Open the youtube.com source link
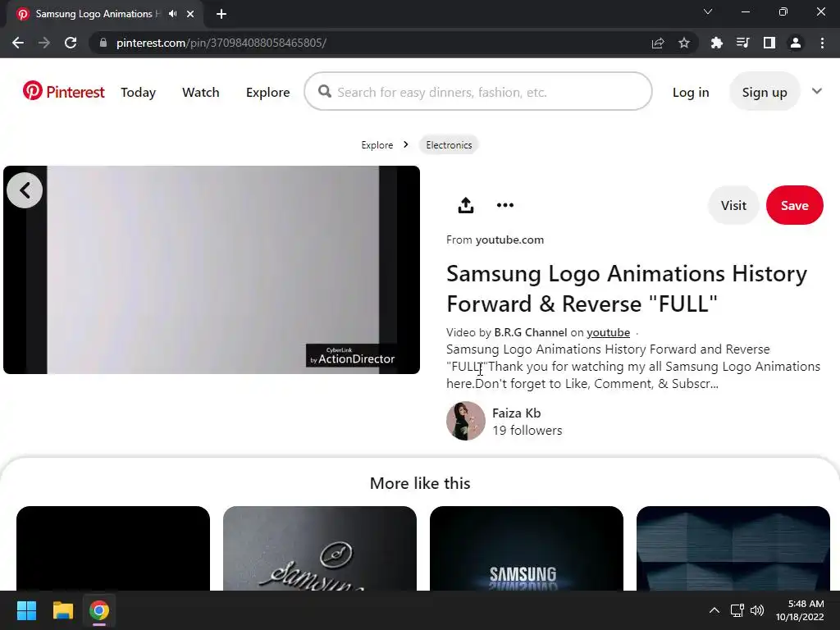Viewport: 840px width, 630px height. tap(509, 240)
